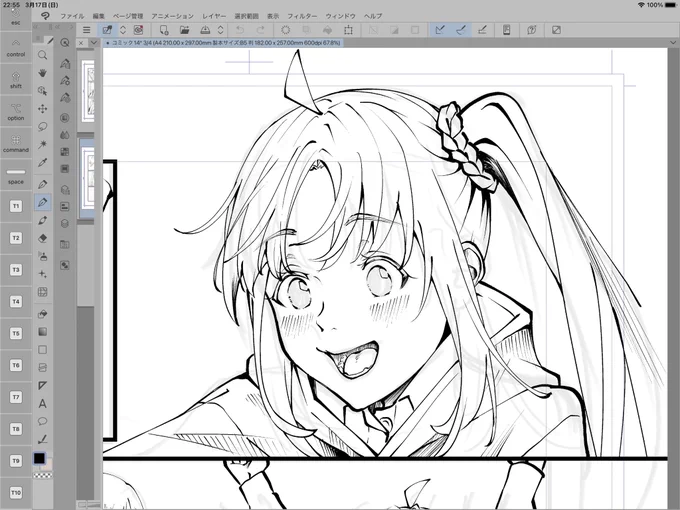The image size is (680, 510).
Task: Select the Eraser tool
Action: coord(42,238)
